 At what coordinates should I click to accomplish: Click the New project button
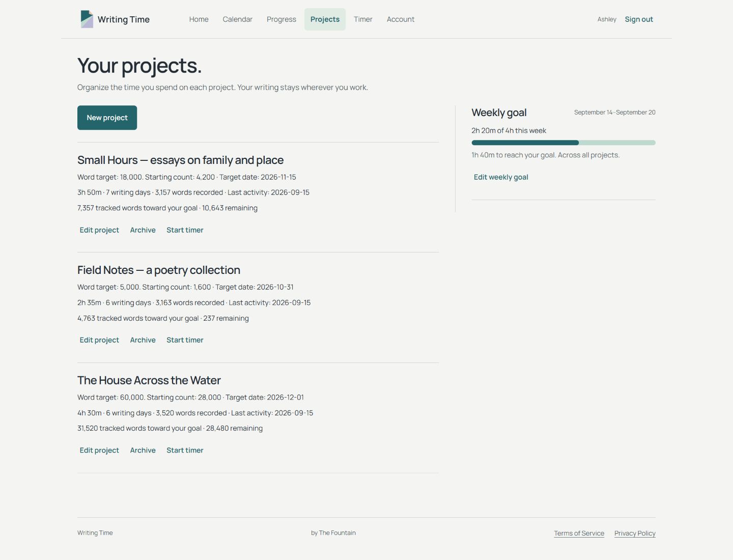[107, 118]
